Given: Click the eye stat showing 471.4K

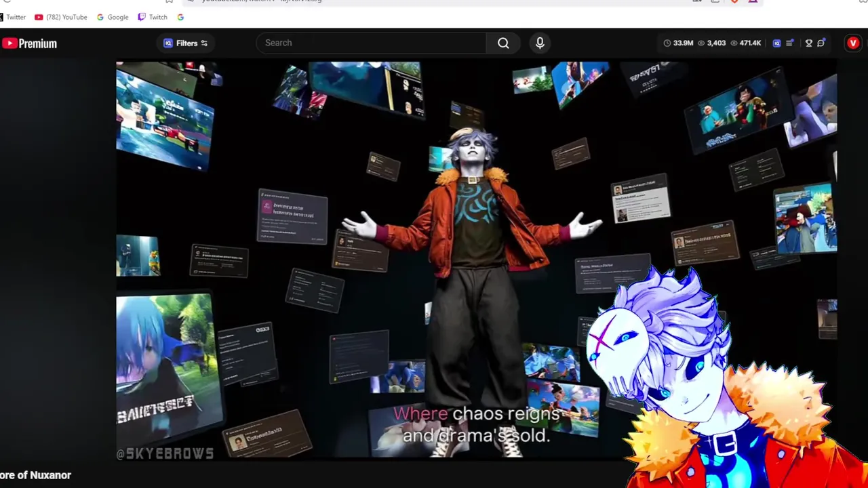Looking at the screenshot, I should point(746,43).
